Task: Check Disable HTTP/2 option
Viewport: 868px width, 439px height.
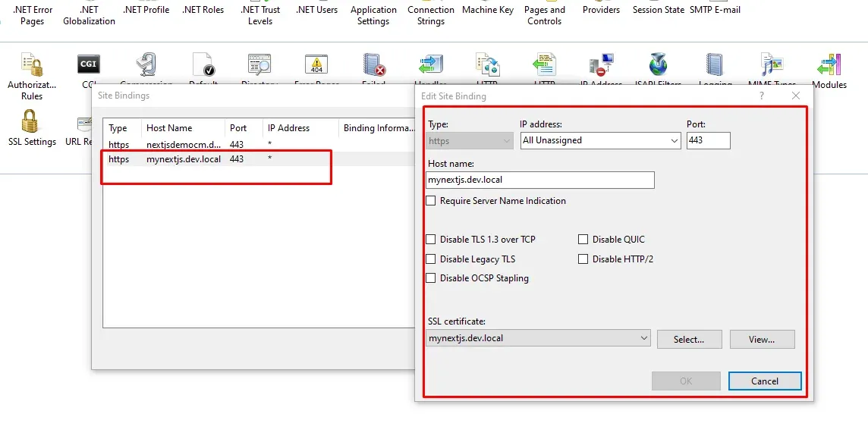Action: [583, 259]
